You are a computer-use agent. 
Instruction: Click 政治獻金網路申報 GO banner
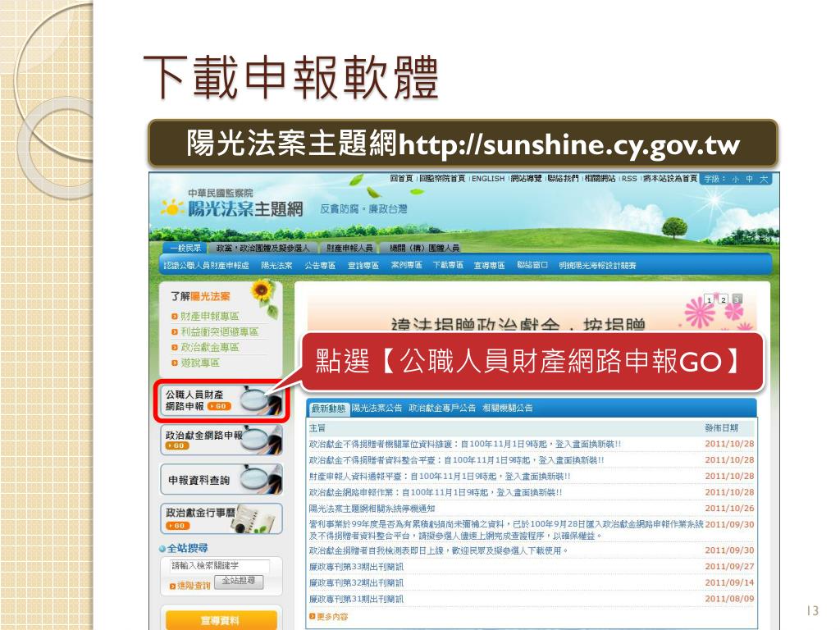[x=221, y=441]
